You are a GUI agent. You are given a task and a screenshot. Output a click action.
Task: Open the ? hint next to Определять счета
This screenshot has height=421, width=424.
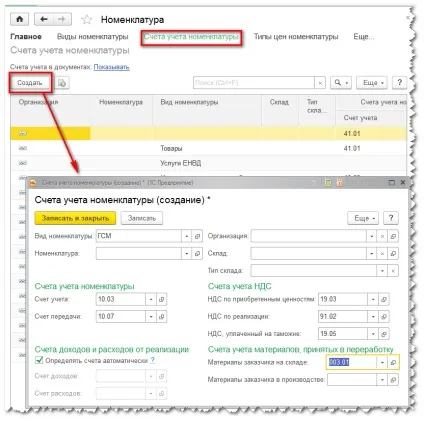(153, 360)
